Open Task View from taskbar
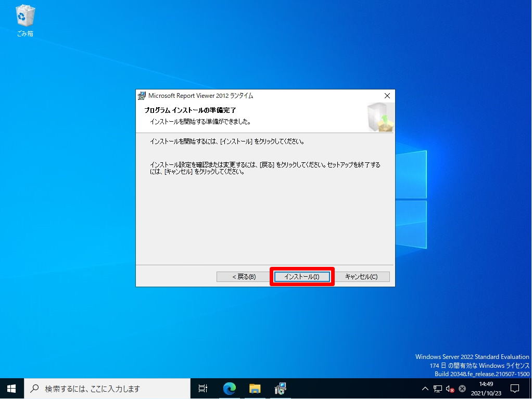Image resolution: width=532 pixels, height=399 pixels. pyautogui.click(x=202, y=389)
